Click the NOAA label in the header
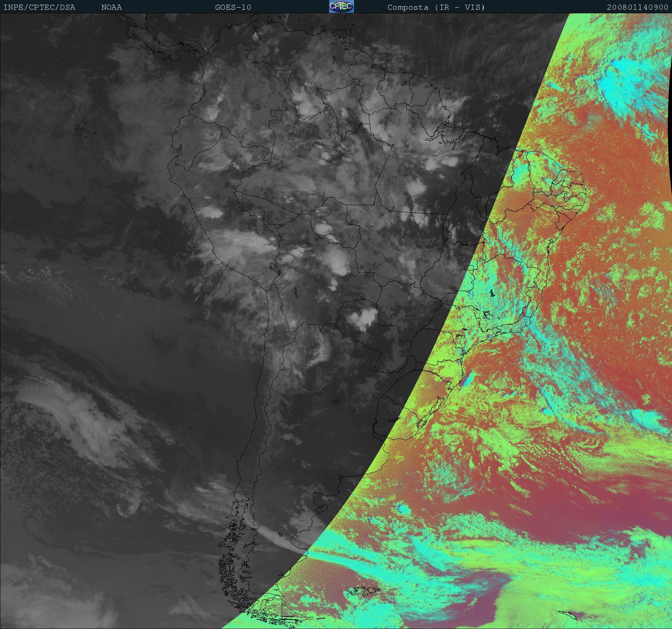672x629 pixels. pos(111,7)
